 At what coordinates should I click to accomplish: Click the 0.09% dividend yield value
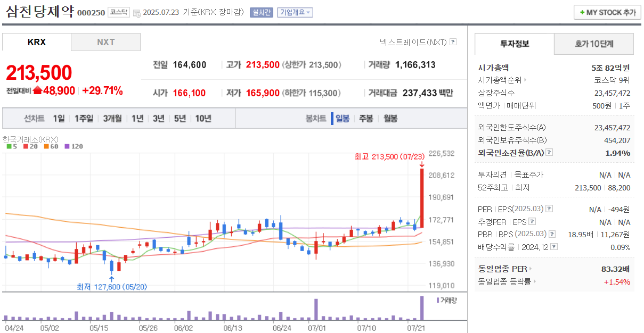(x=621, y=247)
